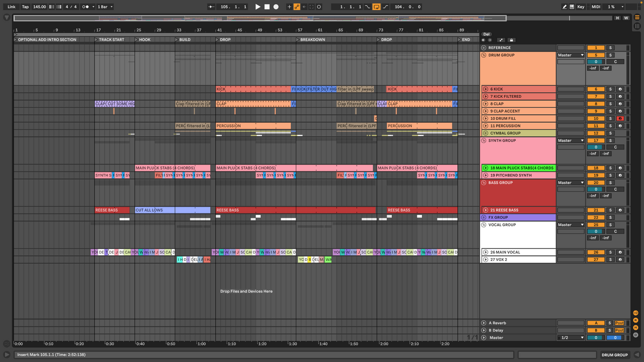Unfold the 21 REESE BASS track

486,210
